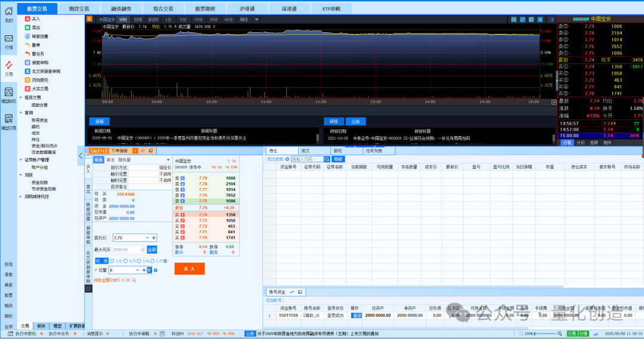Click the red 买入 buy icon in tree
This screenshot has width=644, height=339.
tap(27, 19)
